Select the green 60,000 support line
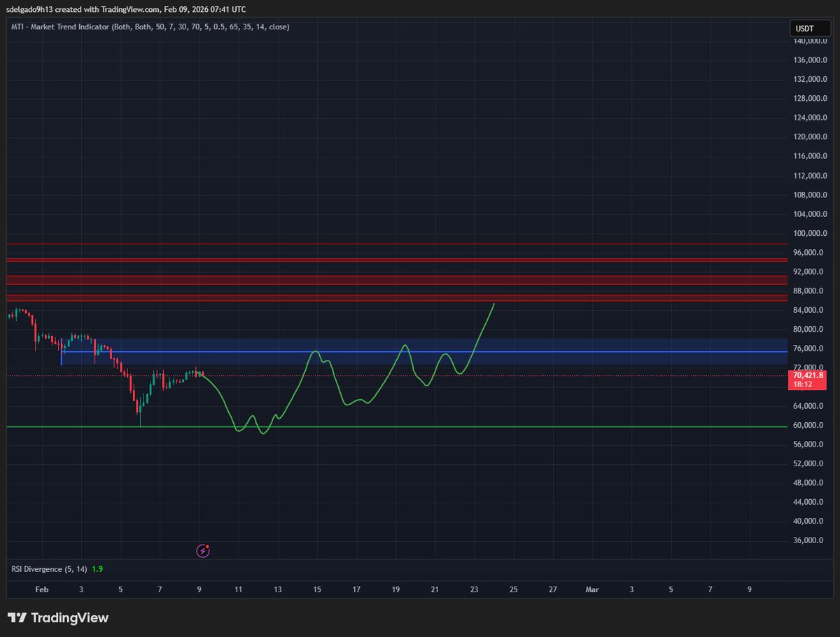This screenshot has height=637, width=840. (x=397, y=426)
